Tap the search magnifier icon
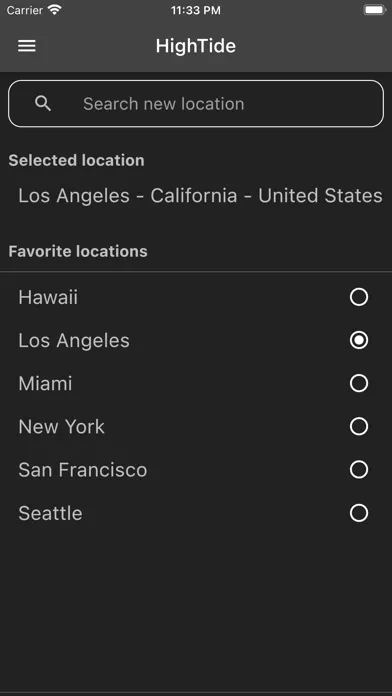The image size is (392, 696). coord(43,104)
